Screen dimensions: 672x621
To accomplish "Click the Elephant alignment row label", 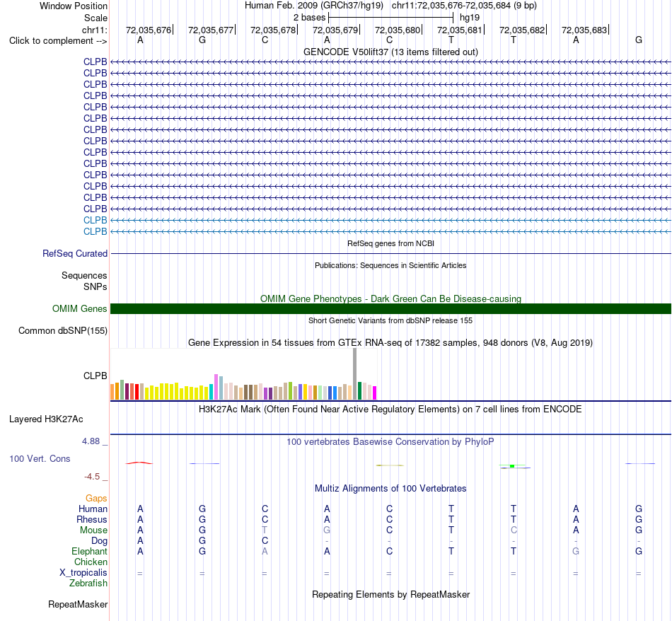I will 89,551.
